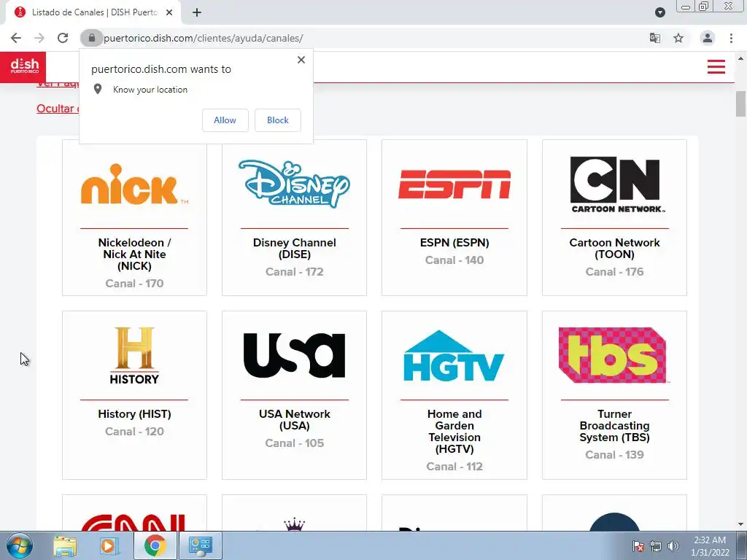This screenshot has height=560, width=747.
Task: Click the 'Canal - 105' text
Action: click(295, 443)
